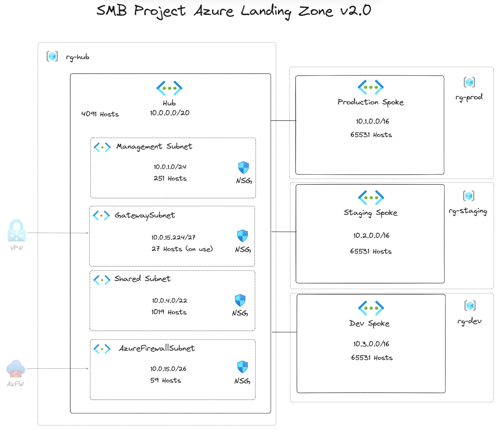Select the 59 Hosts label
This screenshot has width=504, height=430.
tap(166, 380)
